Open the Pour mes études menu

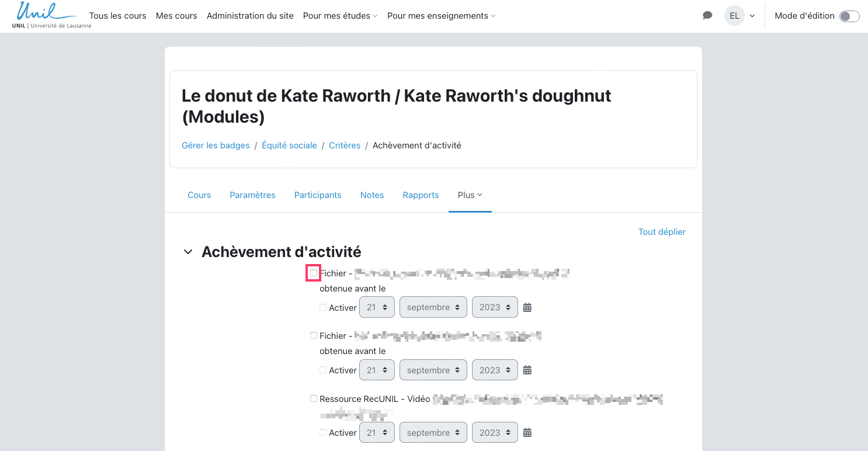click(340, 16)
